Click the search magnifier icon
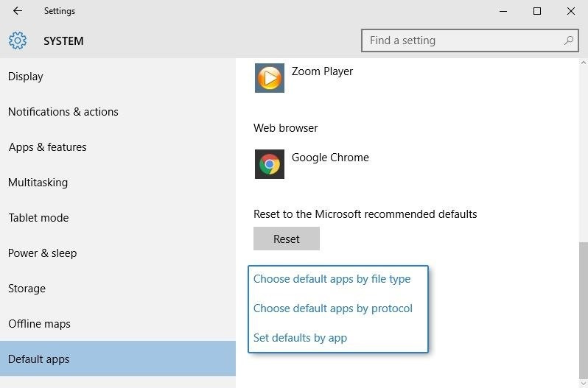This screenshot has height=388, width=588. (568, 40)
